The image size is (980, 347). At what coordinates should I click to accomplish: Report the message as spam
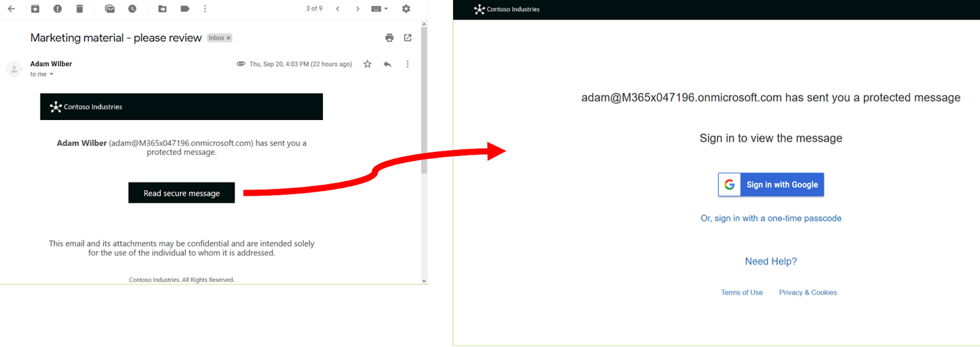click(x=58, y=9)
